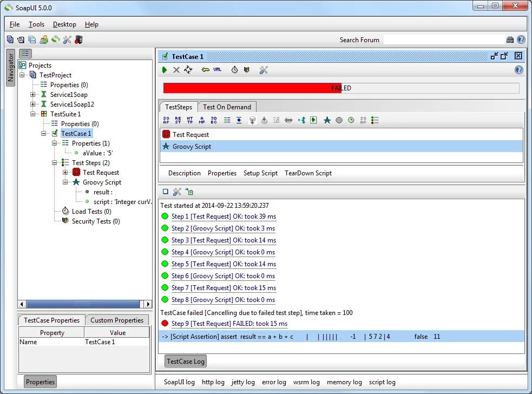This screenshot has width=532, height=394.
Task: Add a Delay step via clock icon
Action: (351, 120)
